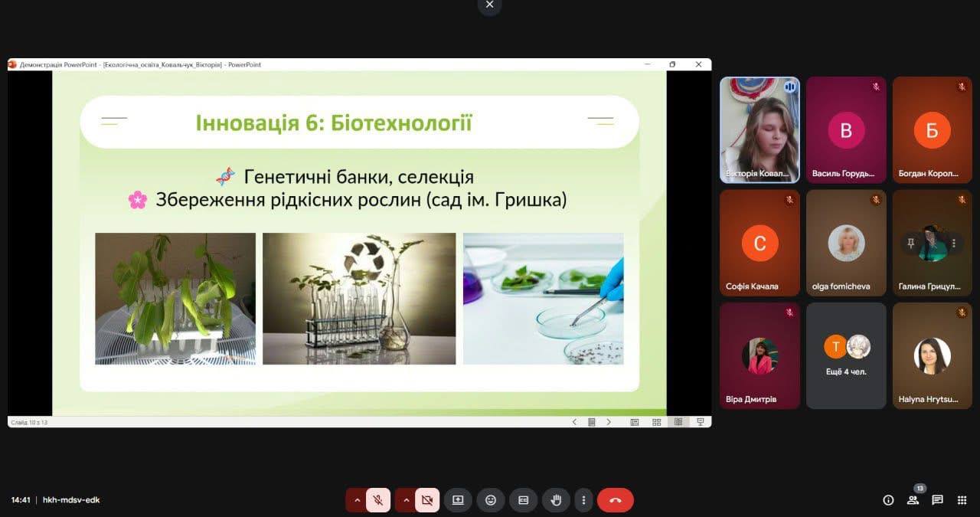Show the participants list

(x=913, y=500)
